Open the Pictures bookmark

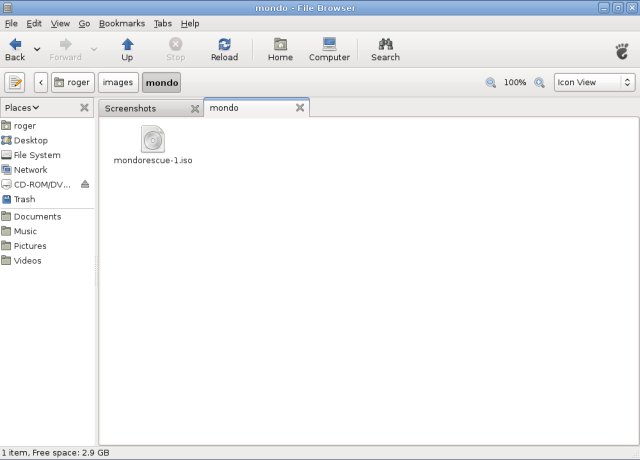coord(47,246)
